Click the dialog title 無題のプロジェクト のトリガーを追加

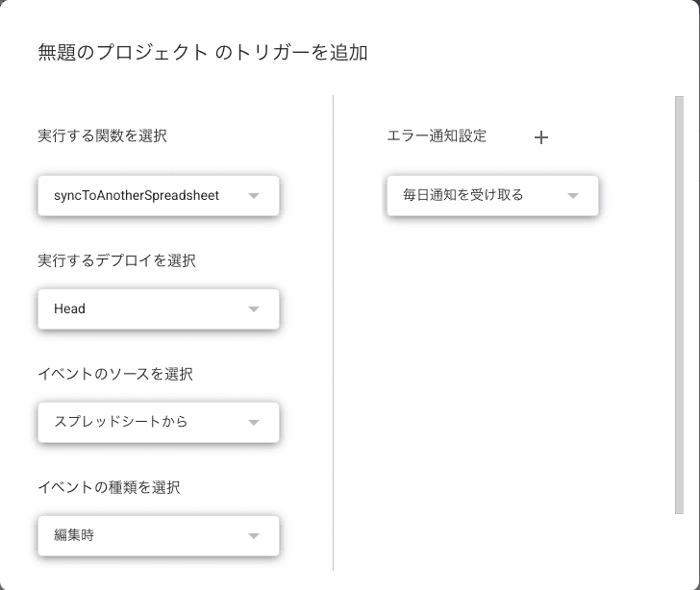pyautogui.click(x=203, y=53)
